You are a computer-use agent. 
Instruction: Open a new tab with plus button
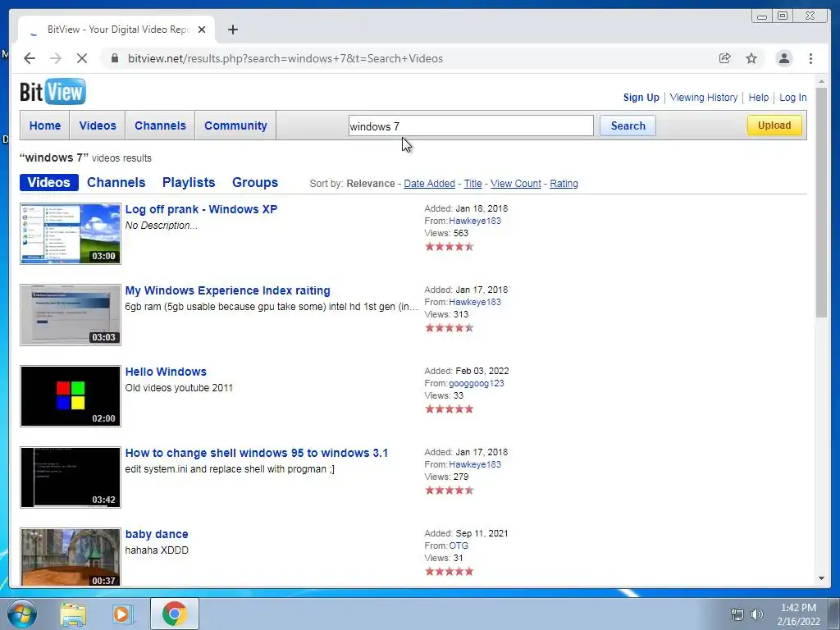click(232, 30)
